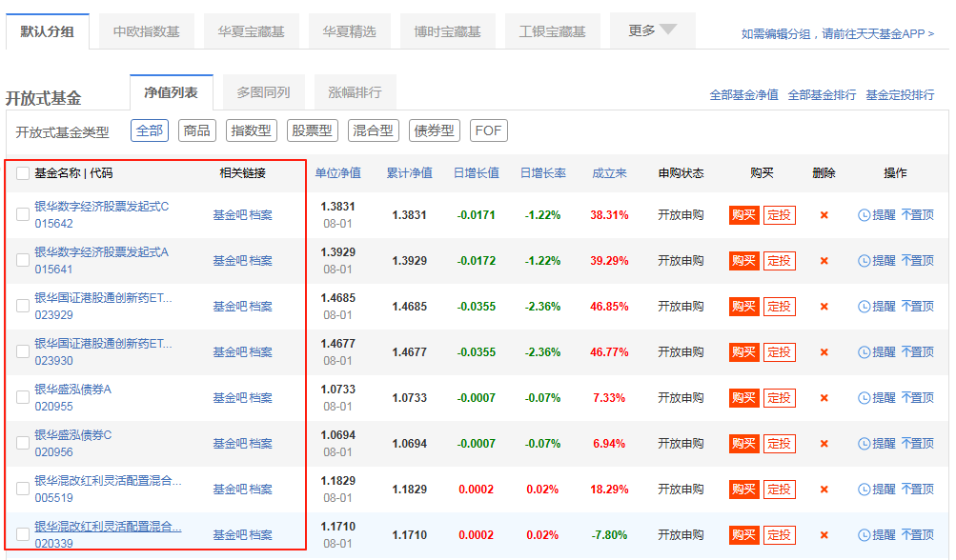Select the checkbox of fund 023929
This screenshot has height=560, width=956.
23,306
